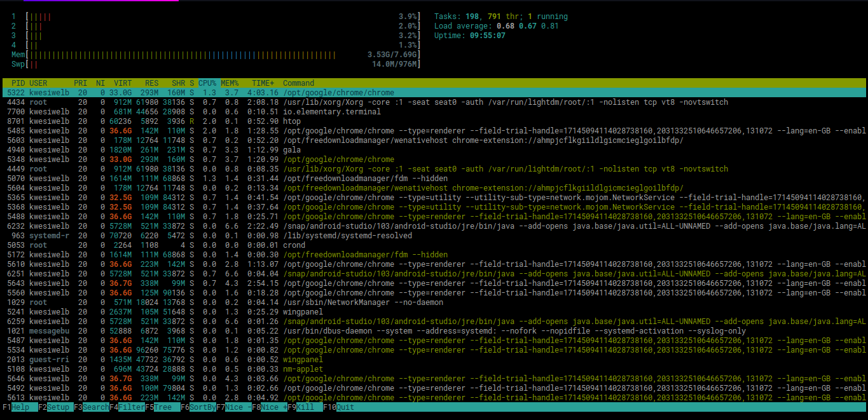This screenshot has height=420, width=868.
Task: Sort by the RES column header
Action: click(x=151, y=83)
